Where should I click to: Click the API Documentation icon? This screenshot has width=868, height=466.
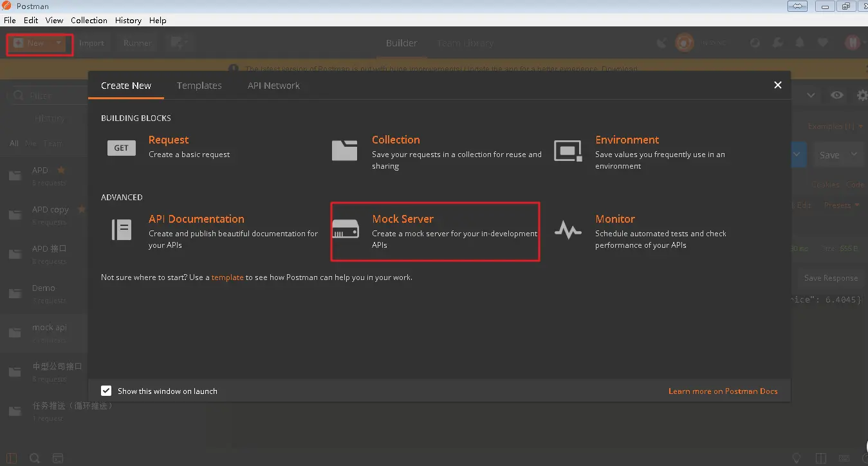click(122, 230)
